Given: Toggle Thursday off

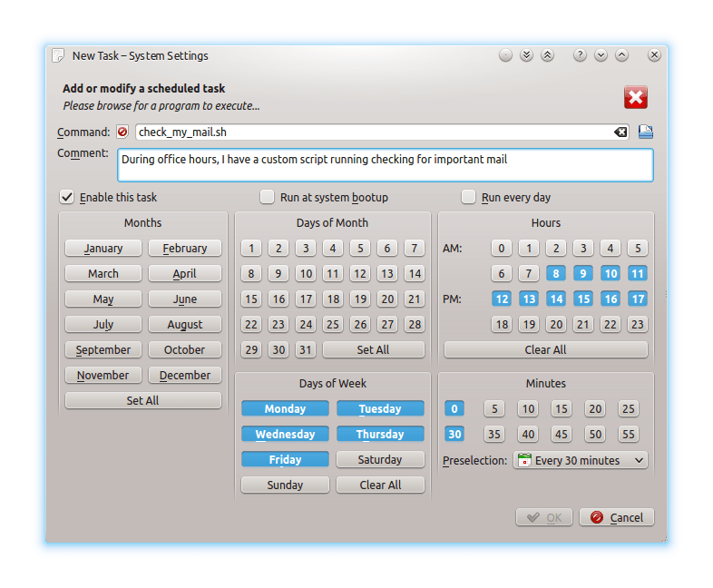Looking at the screenshot, I should [x=380, y=434].
